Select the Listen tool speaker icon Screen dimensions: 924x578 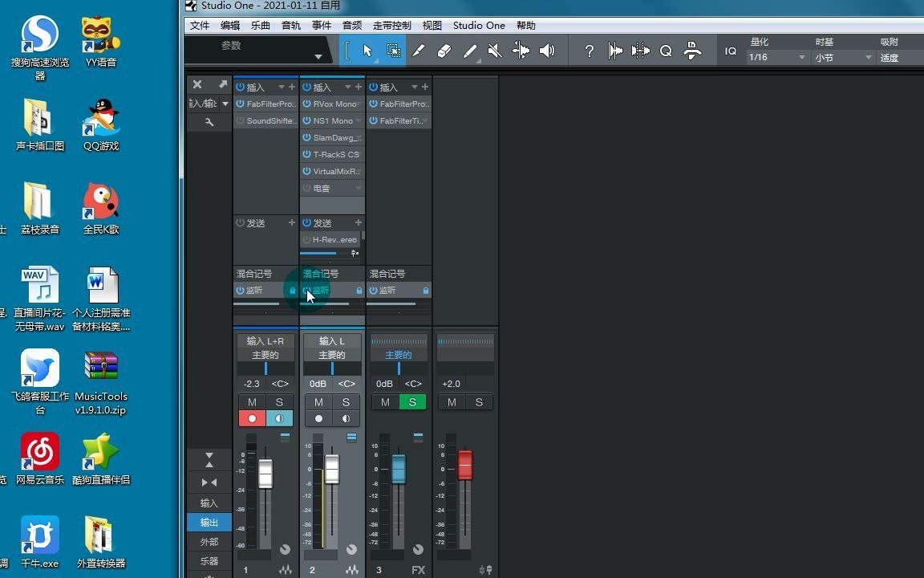point(546,50)
